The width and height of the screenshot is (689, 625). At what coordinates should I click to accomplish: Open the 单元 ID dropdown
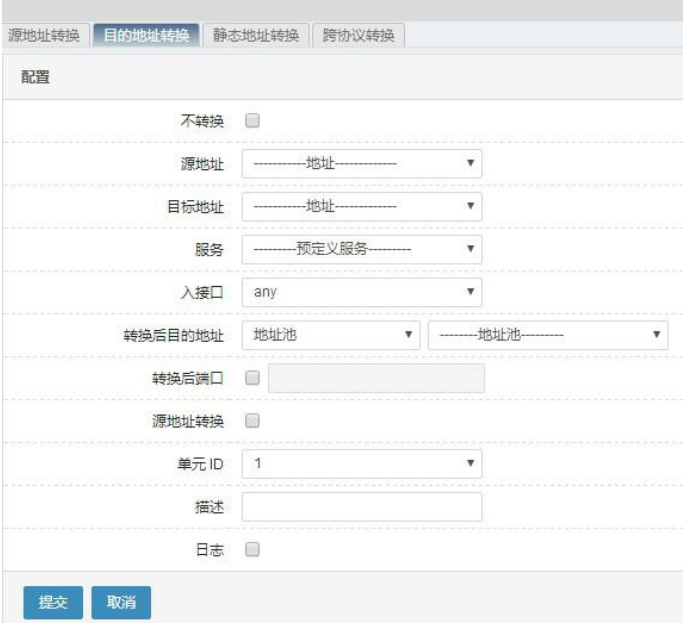point(362,463)
